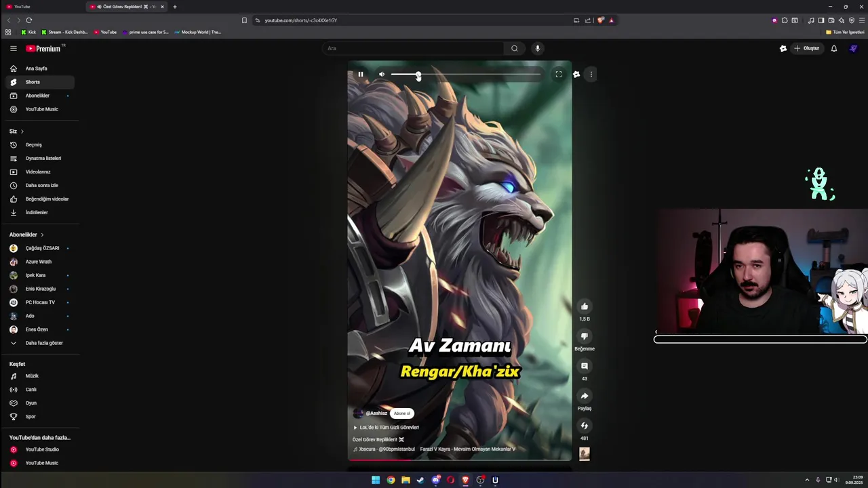Open Ana Sayfa in the sidebar

[x=40, y=68]
